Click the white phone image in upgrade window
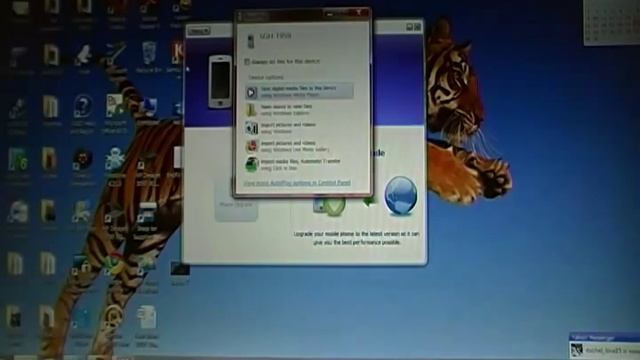 [x=220, y=82]
